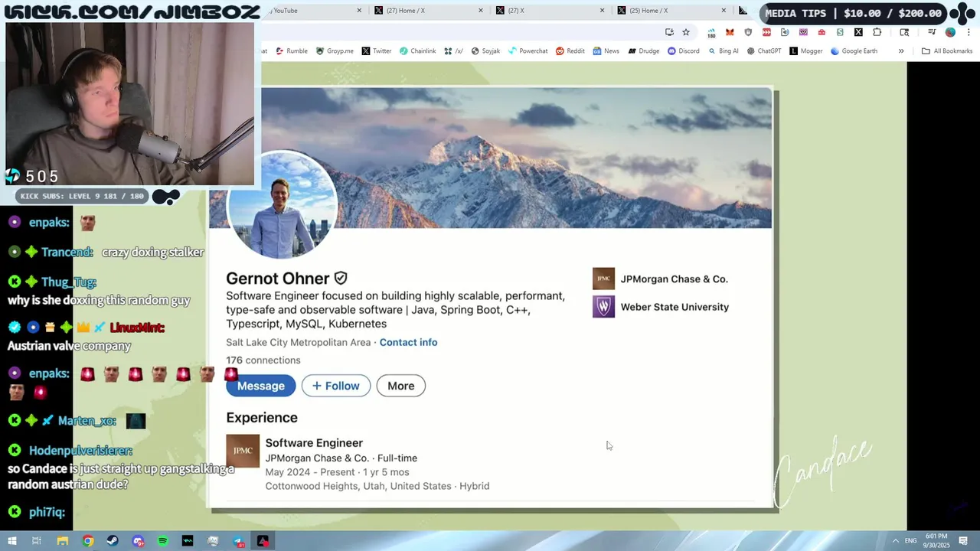
Task: Click LinuxMint's username in chat
Action: pos(137,328)
